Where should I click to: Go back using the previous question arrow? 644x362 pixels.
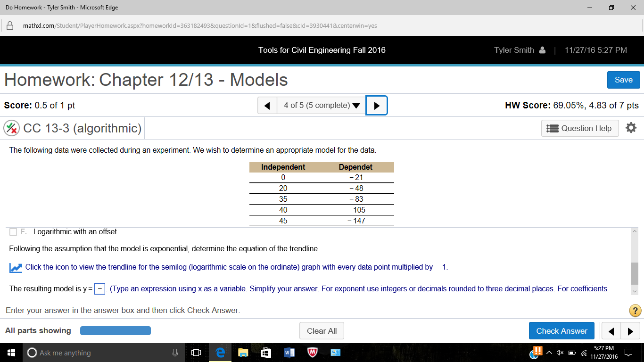pos(267,105)
